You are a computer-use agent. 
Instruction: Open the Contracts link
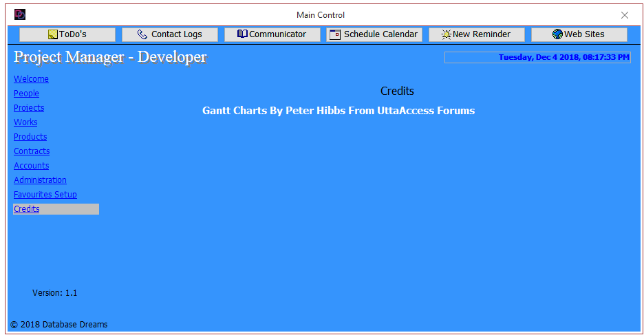32,151
